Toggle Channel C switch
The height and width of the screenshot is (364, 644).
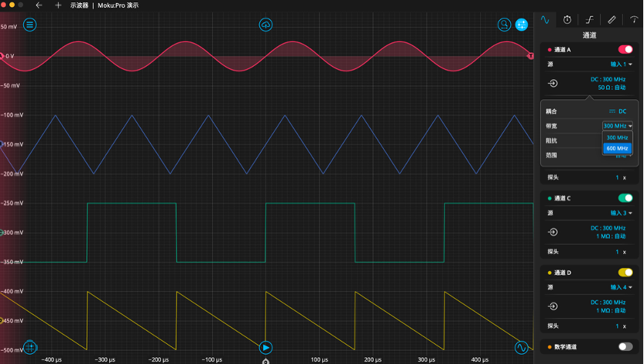[625, 198]
